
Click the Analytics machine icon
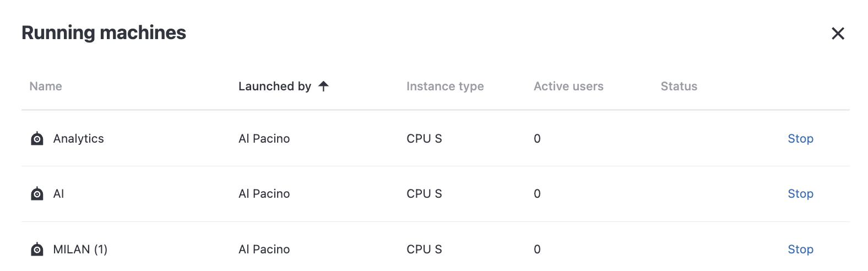pos(37,139)
